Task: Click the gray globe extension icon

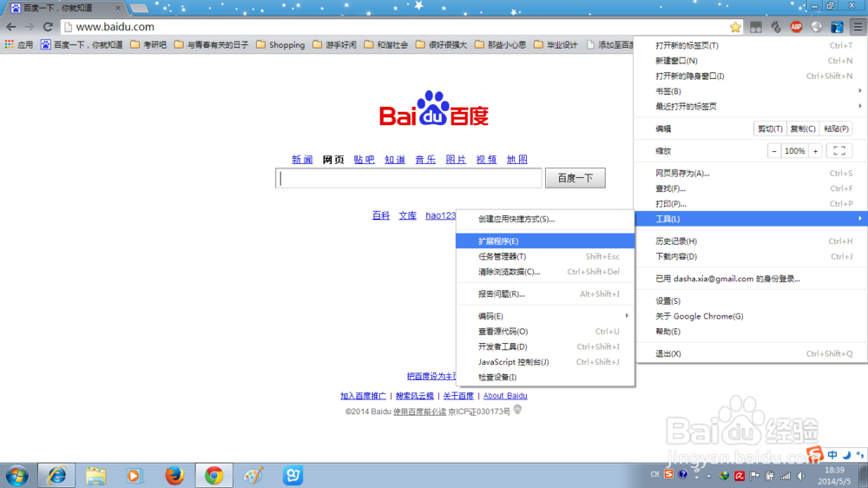Action: click(817, 27)
